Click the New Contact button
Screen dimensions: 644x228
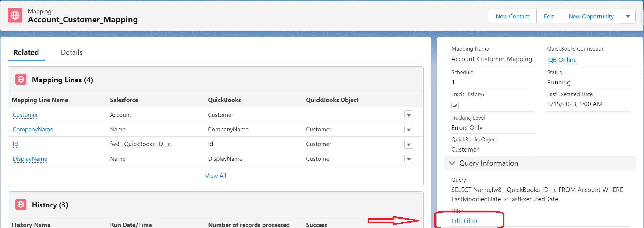512,16
